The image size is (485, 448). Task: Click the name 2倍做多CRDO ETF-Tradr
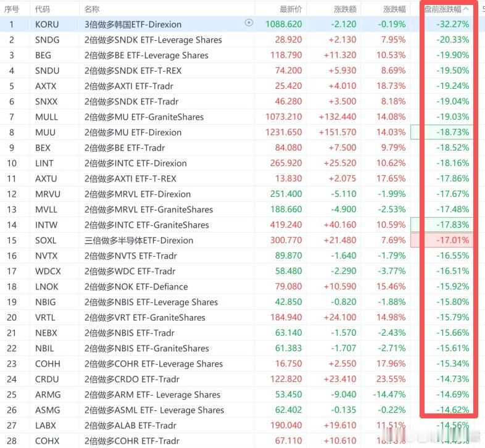(x=132, y=380)
